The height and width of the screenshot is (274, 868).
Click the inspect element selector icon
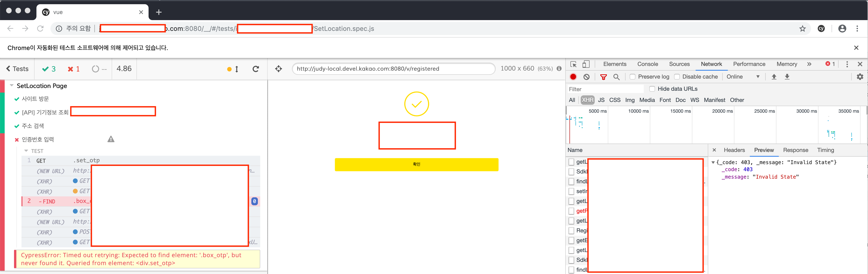[x=573, y=64]
